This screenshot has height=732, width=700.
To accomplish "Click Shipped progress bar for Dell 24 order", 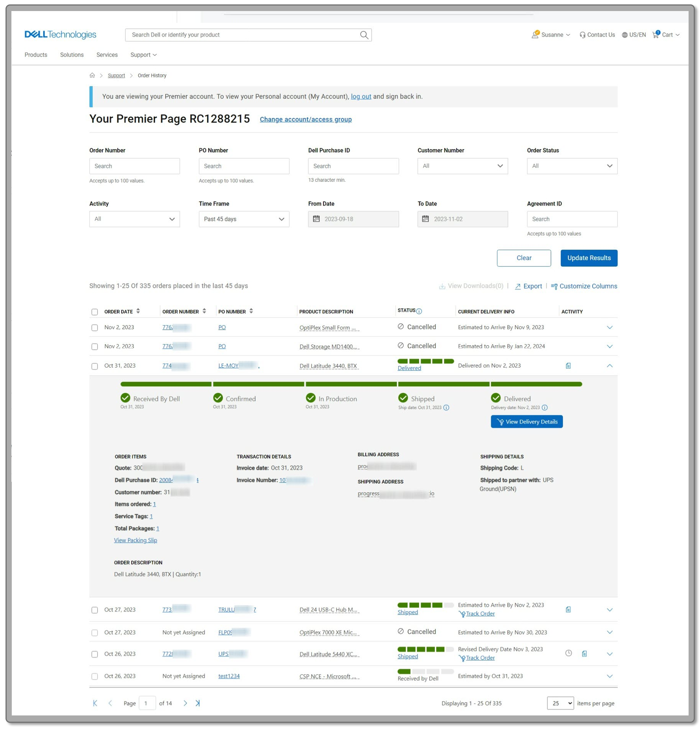I will [x=425, y=605].
